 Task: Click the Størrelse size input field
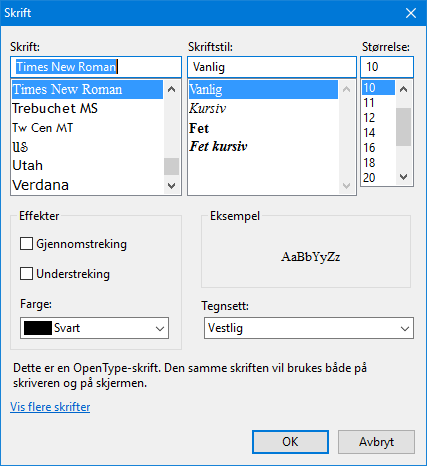point(387,67)
